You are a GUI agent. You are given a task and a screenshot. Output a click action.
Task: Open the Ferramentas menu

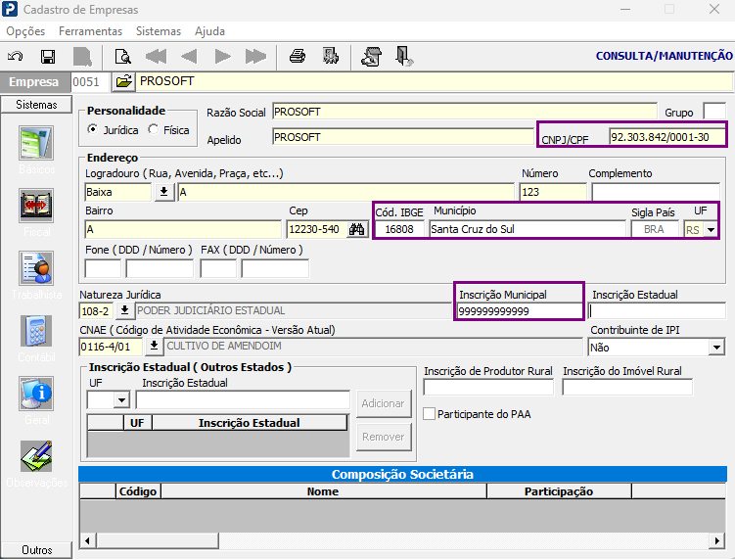pos(90,31)
